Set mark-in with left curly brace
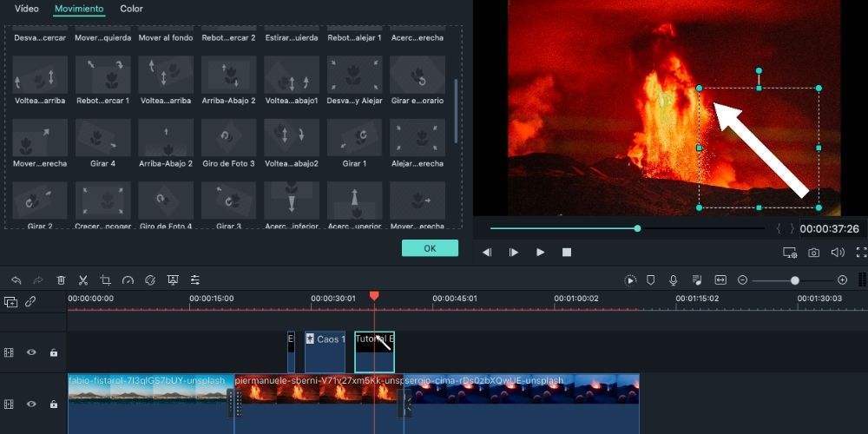This screenshot has width=868, height=434. [780, 228]
